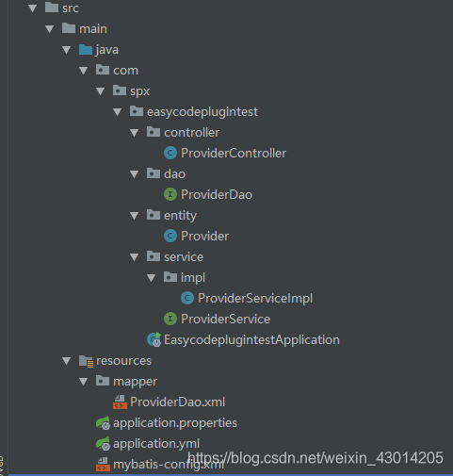The height and width of the screenshot is (476, 453).
Task: Collapse the entity package arrow
Action: [135, 216]
